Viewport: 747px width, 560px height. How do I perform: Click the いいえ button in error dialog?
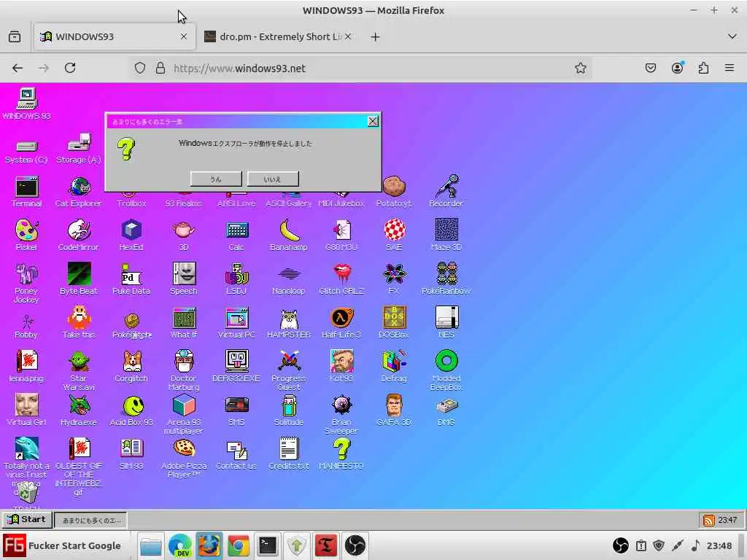273,179
